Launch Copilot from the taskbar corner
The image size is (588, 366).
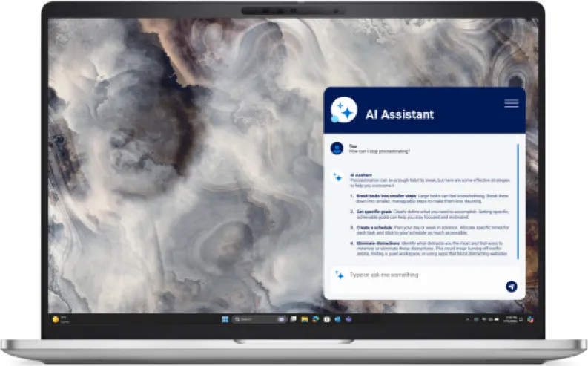tap(530, 319)
